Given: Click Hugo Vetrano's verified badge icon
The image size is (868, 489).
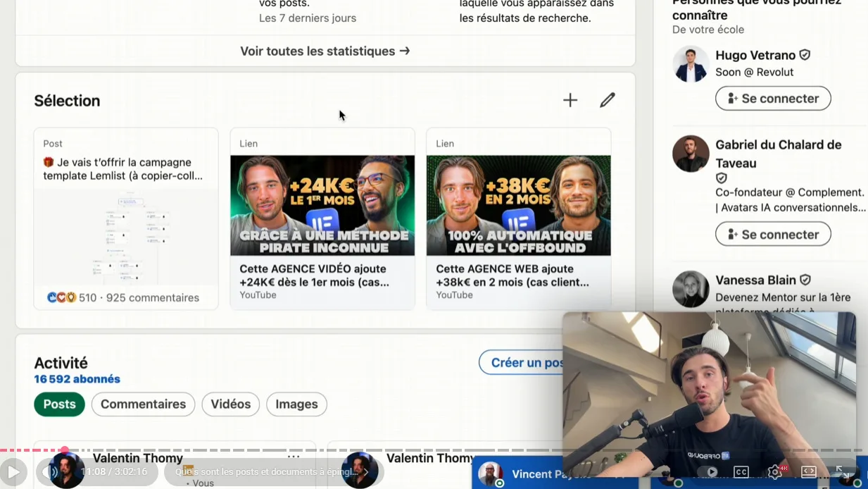Looking at the screenshot, I should tap(805, 55).
